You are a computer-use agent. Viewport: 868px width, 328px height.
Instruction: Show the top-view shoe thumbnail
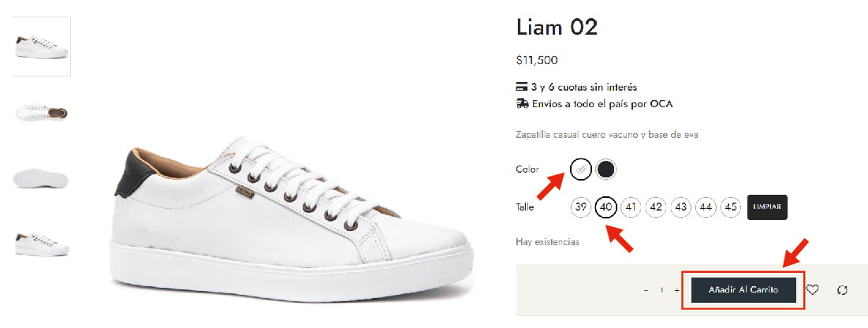pos(41,112)
